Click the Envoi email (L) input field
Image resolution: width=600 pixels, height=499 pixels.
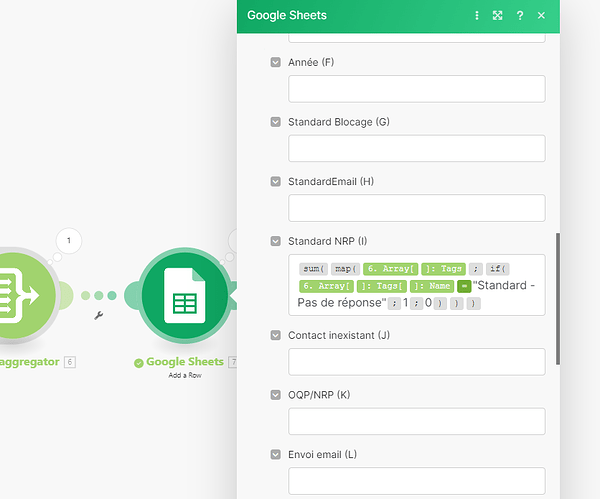417,481
